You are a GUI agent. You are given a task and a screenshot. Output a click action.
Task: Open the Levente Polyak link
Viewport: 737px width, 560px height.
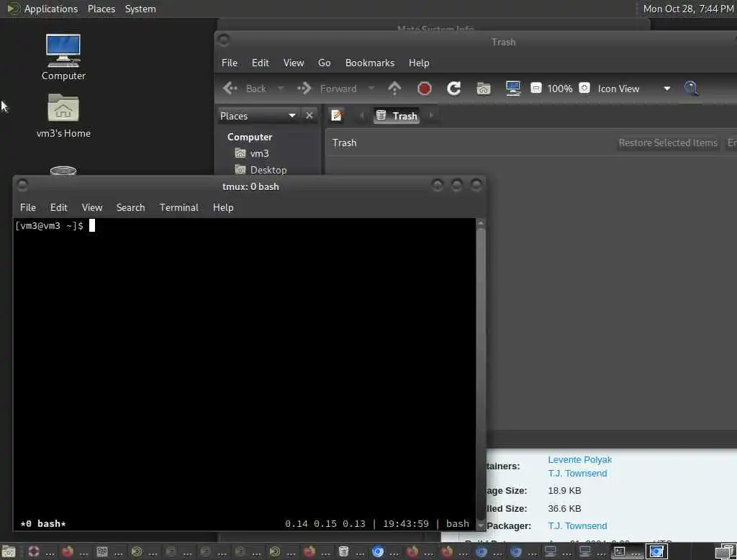579,459
